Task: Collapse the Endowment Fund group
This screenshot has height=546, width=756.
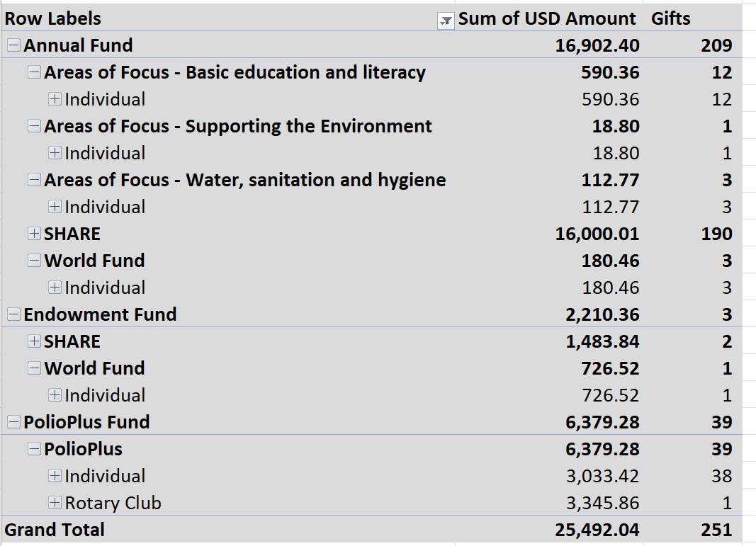Action: [x=13, y=314]
